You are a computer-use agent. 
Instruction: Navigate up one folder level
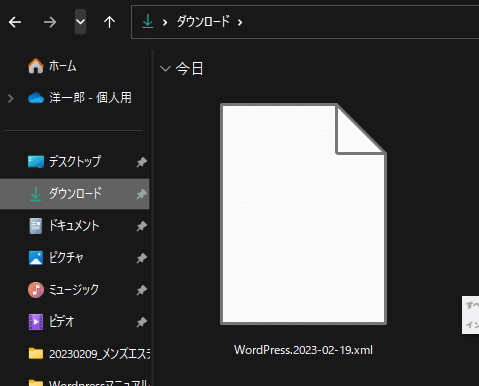[109, 22]
